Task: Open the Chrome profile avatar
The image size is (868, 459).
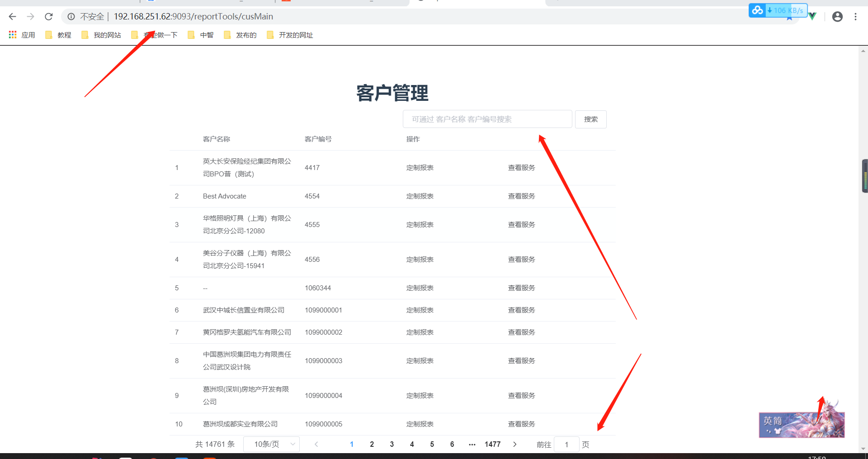Action: point(837,17)
